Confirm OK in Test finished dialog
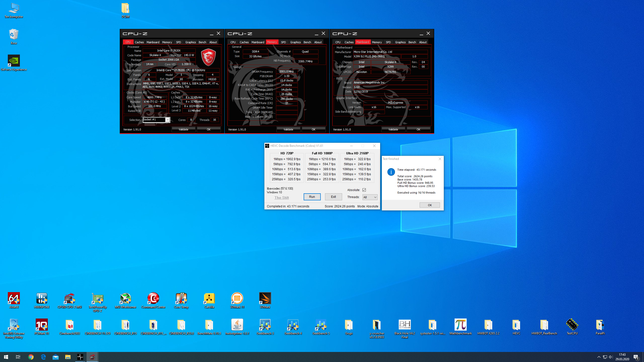This screenshot has height=362, width=644. coord(430,205)
